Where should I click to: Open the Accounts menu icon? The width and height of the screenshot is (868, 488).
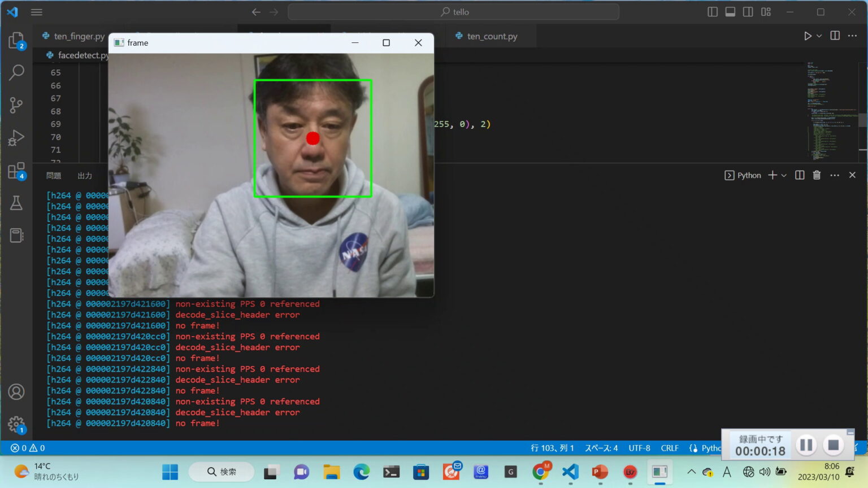(16, 391)
